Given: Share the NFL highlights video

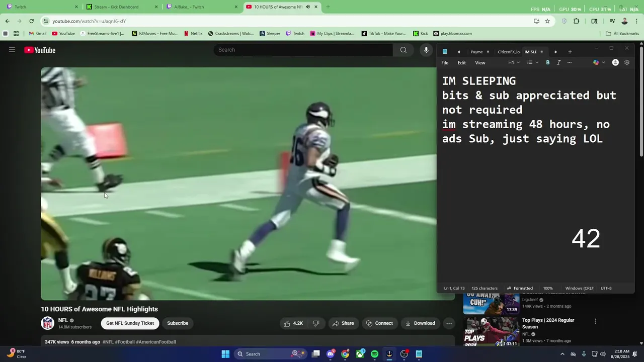Looking at the screenshot, I should pyautogui.click(x=343, y=323).
